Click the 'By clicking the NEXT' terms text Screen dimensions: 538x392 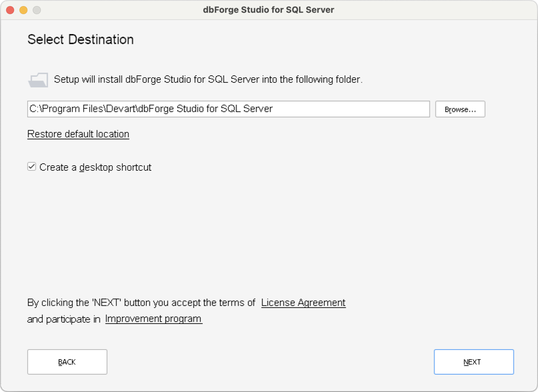point(141,303)
